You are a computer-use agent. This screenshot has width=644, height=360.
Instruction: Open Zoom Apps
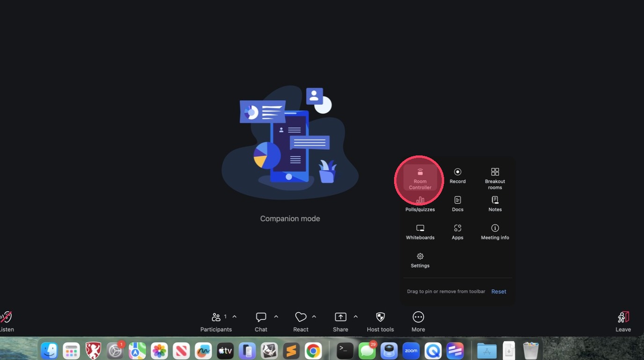pyautogui.click(x=457, y=232)
